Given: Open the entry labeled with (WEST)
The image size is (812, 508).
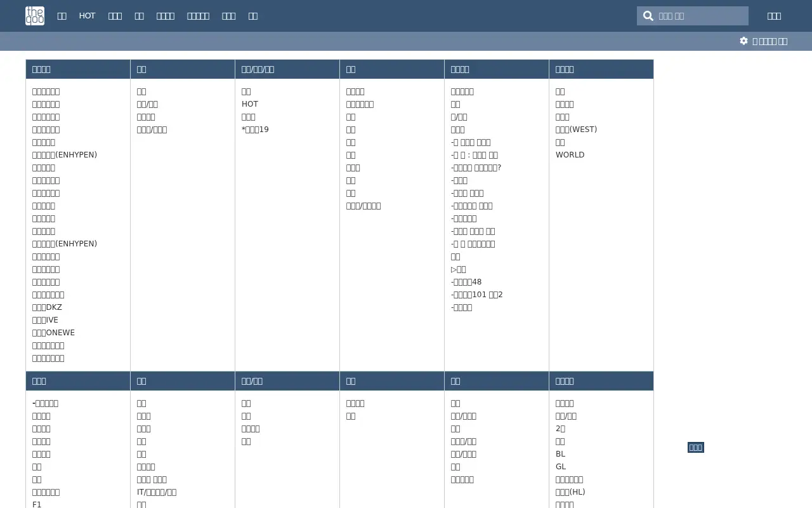Looking at the screenshot, I should click(576, 130).
